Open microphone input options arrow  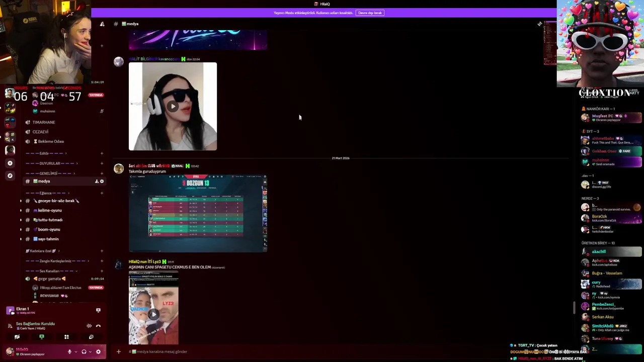(75, 352)
